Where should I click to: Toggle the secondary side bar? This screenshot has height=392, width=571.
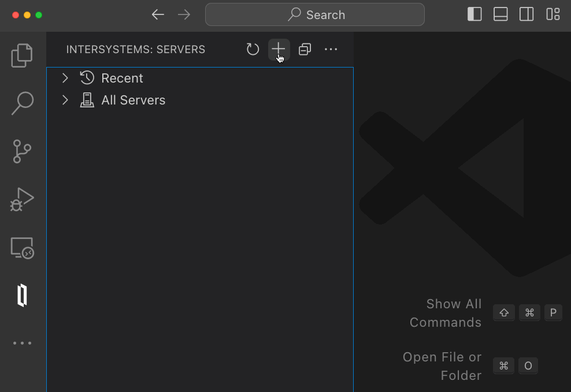tap(526, 14)
